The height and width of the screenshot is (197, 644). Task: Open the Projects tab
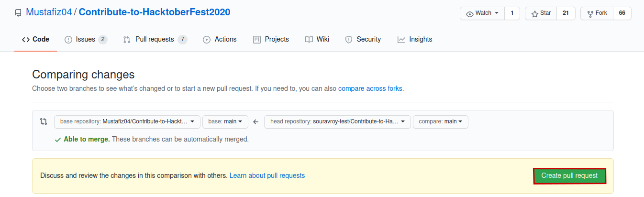point(271,39)
